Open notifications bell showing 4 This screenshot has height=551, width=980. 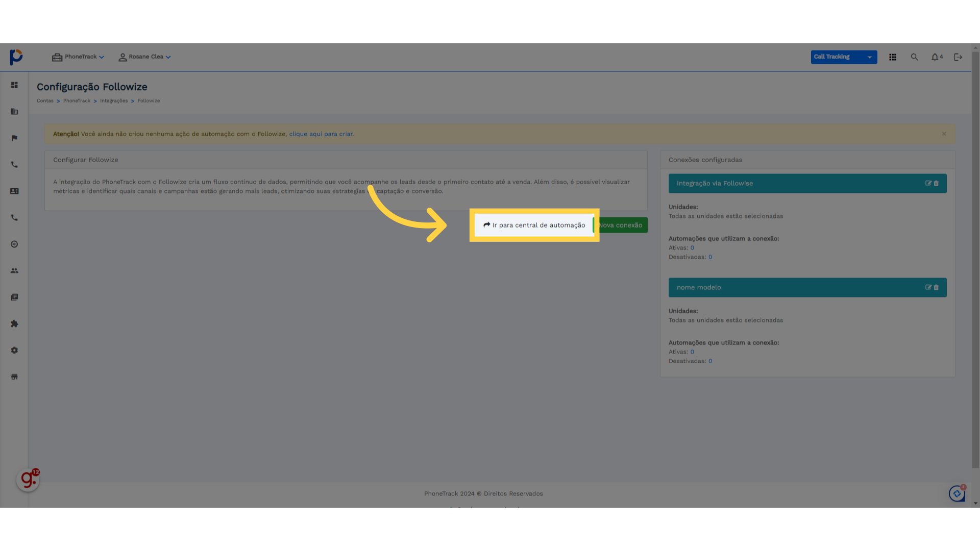pyautogui.click(x=937, y=57)
